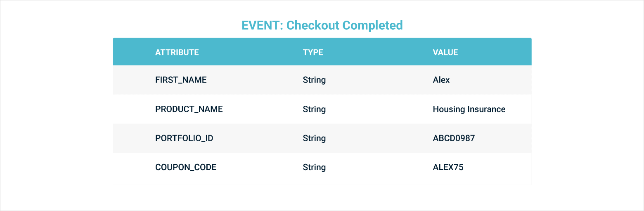The height and width of the screenshot is (211, 644).
Task: Click the ATTRIBUTE column header
Action: (x=177, y=52)
